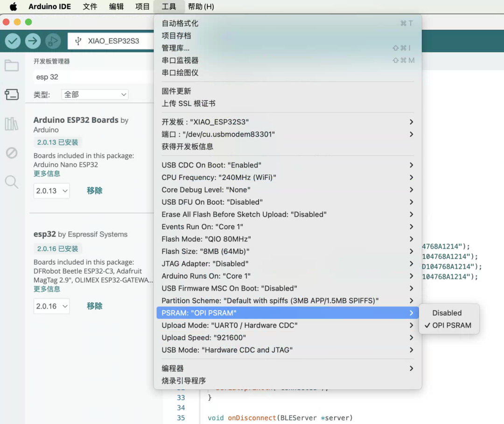
Task: Expand CPU Frequency 240MHz submenu
Action: [x=287, y=177]
